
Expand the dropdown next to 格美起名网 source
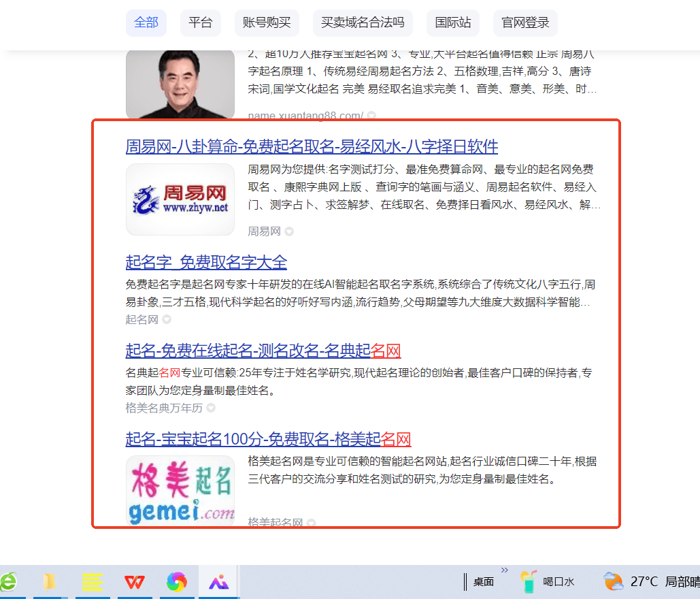point(311,522)
